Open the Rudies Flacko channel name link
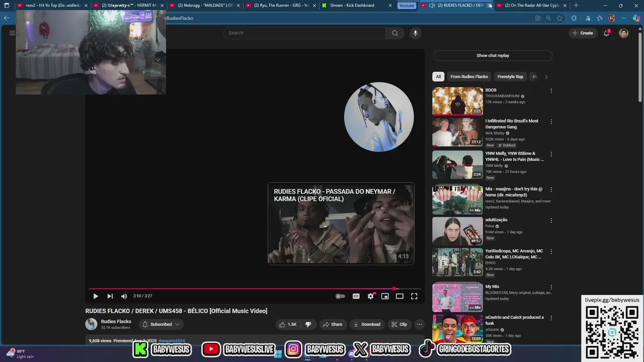 tap(116, 321)
